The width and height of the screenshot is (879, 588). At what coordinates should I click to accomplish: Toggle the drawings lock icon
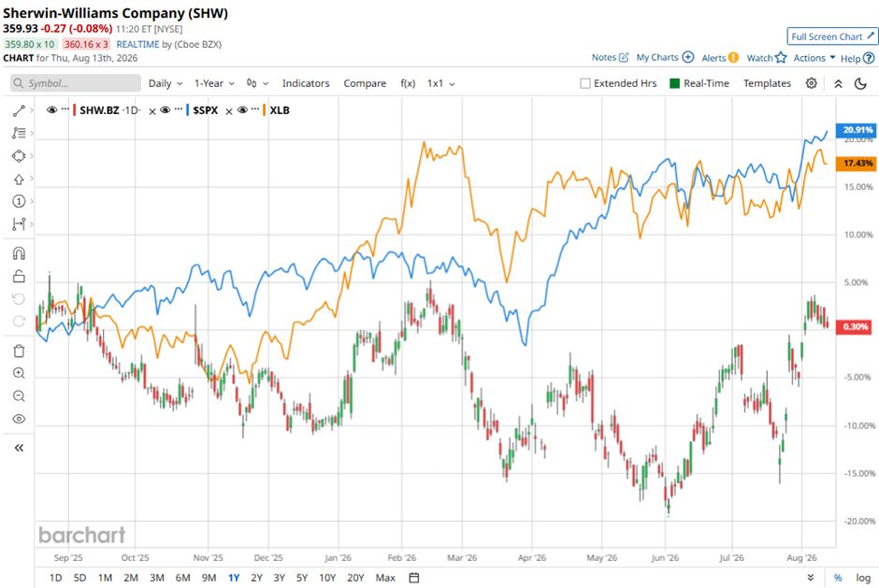19,276
